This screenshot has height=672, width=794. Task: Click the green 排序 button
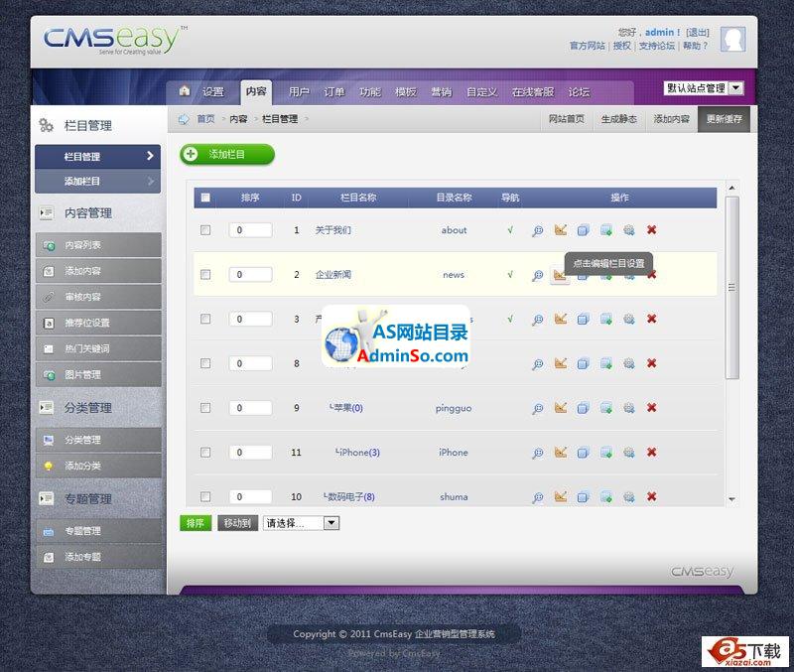click(196, 523)
